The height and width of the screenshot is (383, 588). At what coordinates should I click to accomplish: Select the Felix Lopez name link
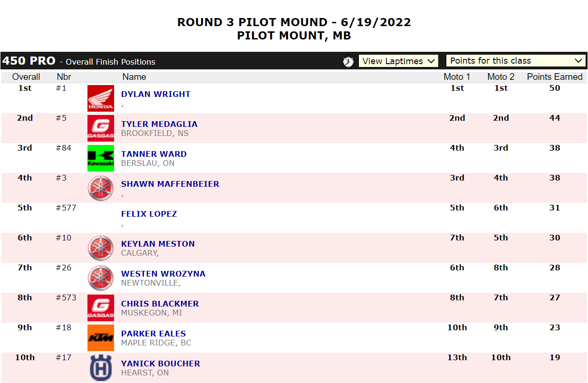pyautogui.click(x=149, y=214)
